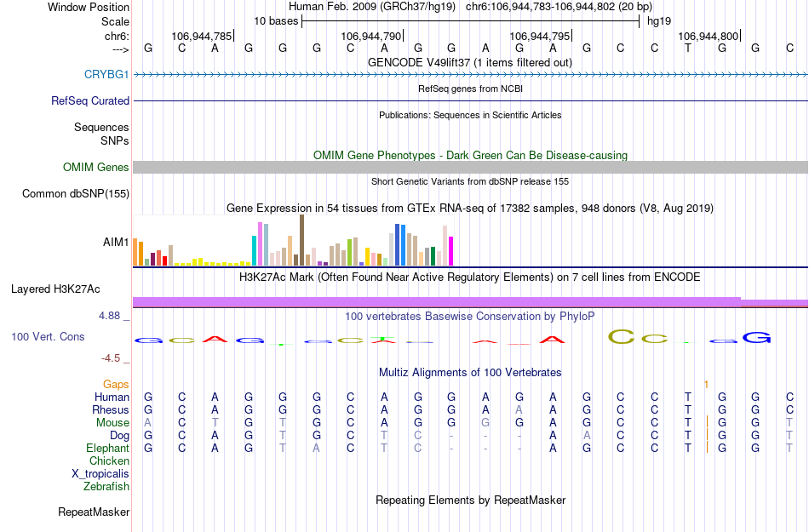
Task: Click Short Genetic Variants from dbSNP title
Action: tap(470, 181)
